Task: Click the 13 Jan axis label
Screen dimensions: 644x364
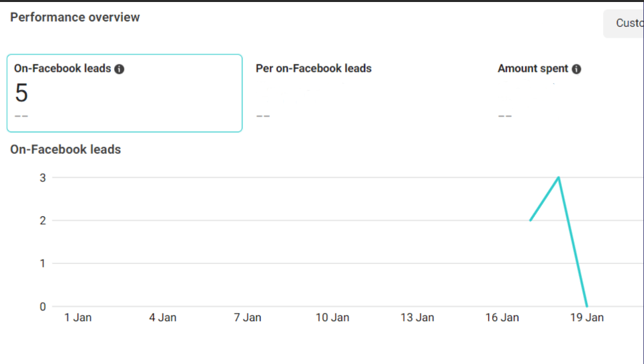Action: click(416, 318)
